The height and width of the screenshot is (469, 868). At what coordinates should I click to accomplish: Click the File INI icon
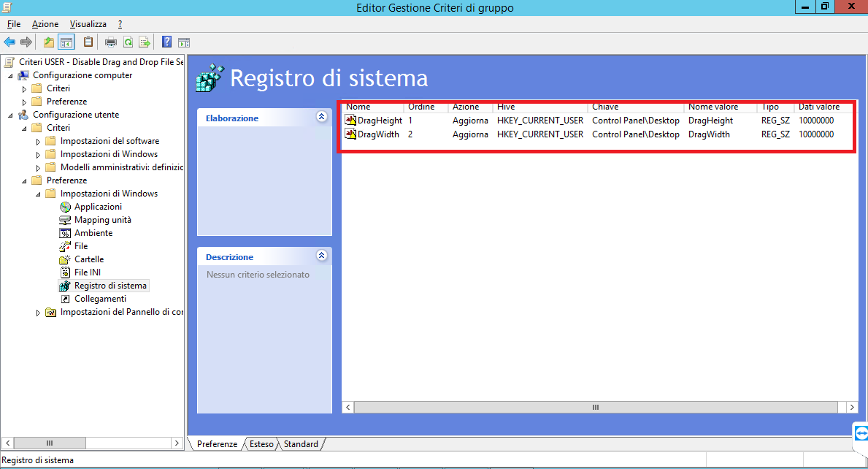point(65,272)
